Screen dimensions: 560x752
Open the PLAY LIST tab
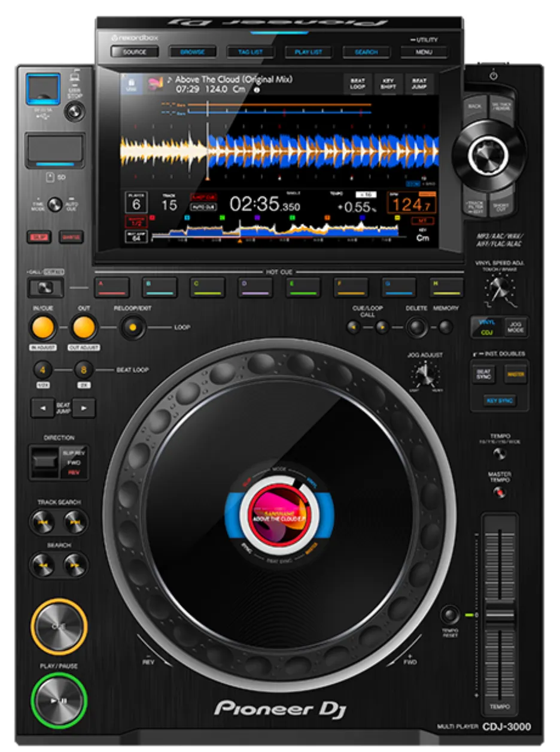pyautogui.click(x=309, y=52)
